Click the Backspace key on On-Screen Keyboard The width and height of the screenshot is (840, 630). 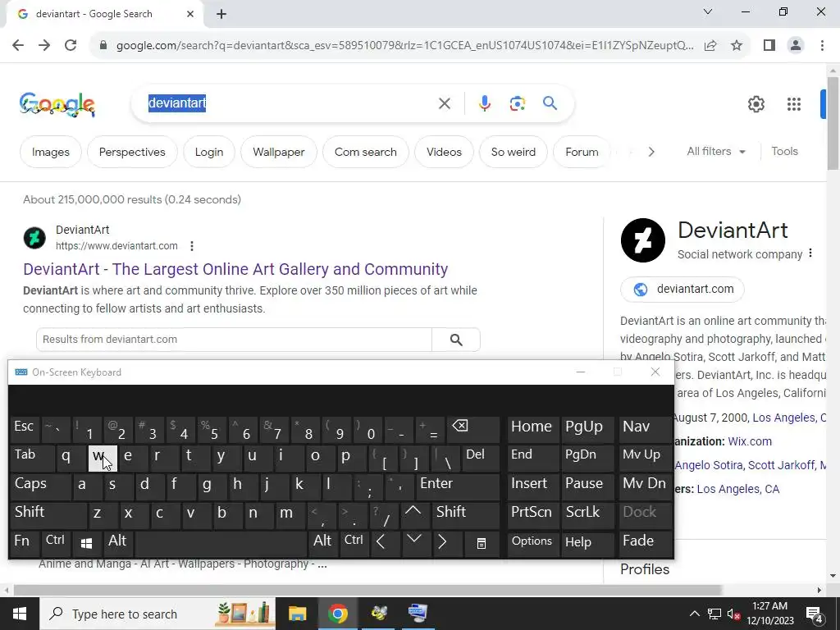tap(473, 429)
